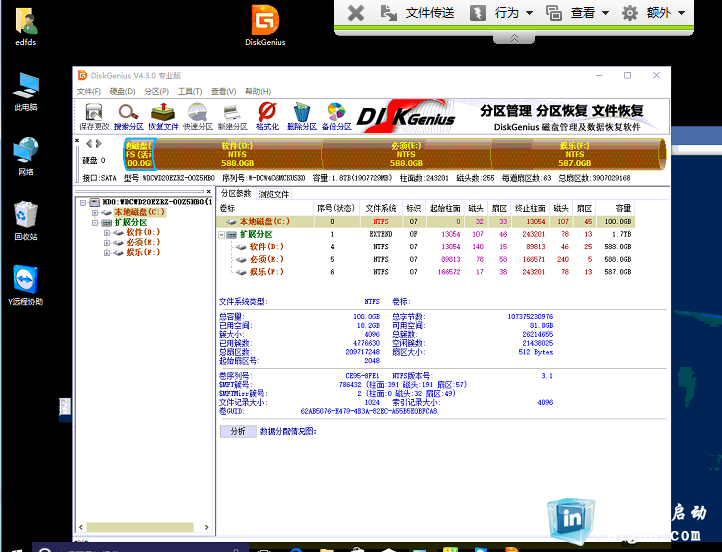Open the 查看(V) menu
The image size is (722, 552).
pos(223,91)
